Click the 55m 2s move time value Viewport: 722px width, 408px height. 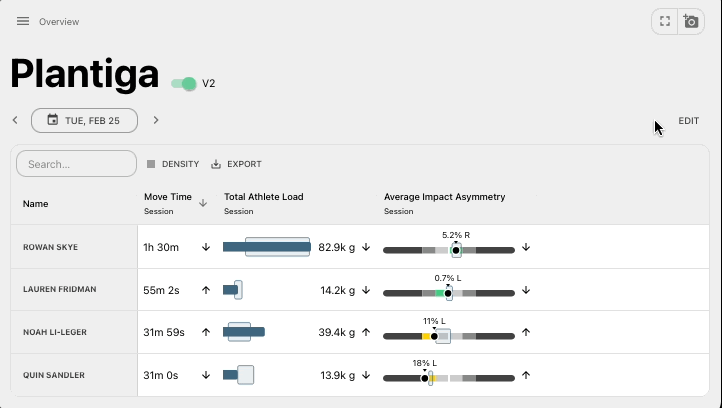pyautogui.click(x=161, y=290)
